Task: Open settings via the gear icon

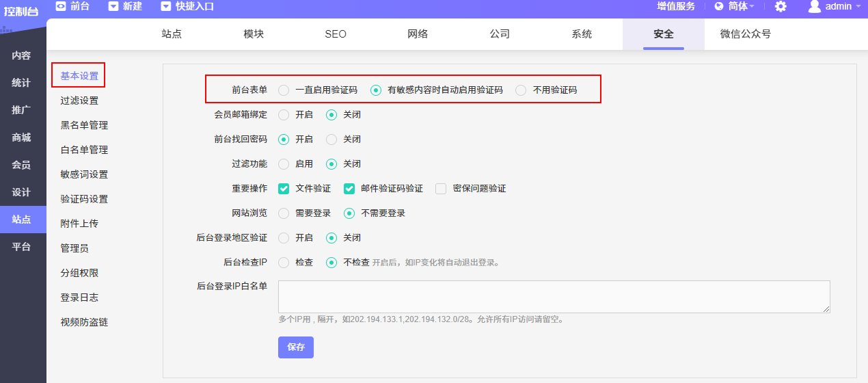Action: [781, 6]
